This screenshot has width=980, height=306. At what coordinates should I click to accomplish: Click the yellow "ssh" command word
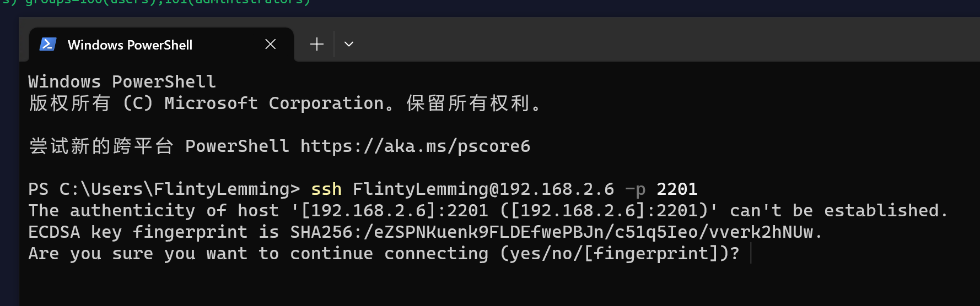pos(326,189)
